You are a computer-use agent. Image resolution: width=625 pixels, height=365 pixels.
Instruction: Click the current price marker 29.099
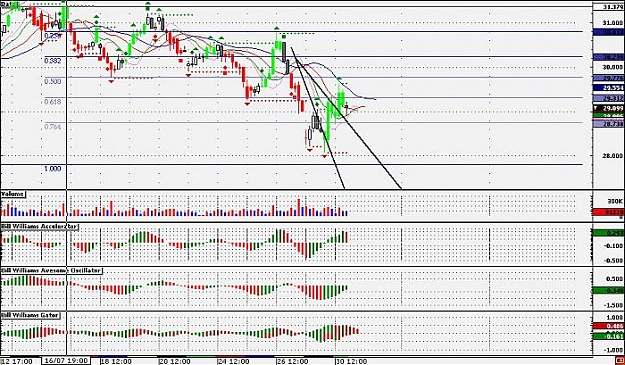pos(609,108)
